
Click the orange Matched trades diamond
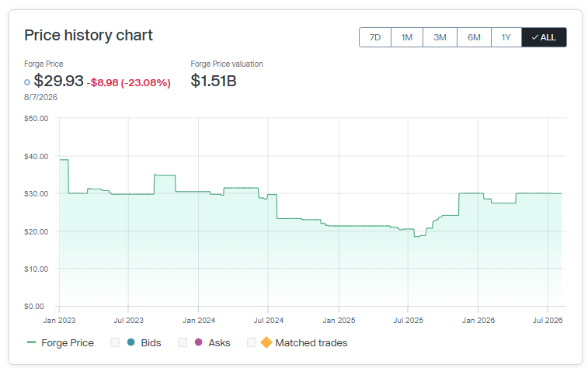(266, 342)
